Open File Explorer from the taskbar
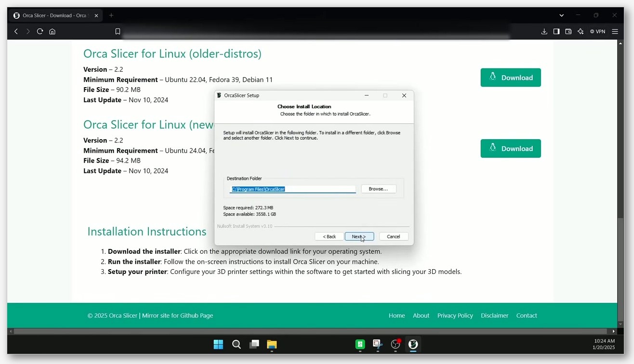 click(x=272, y=344)
